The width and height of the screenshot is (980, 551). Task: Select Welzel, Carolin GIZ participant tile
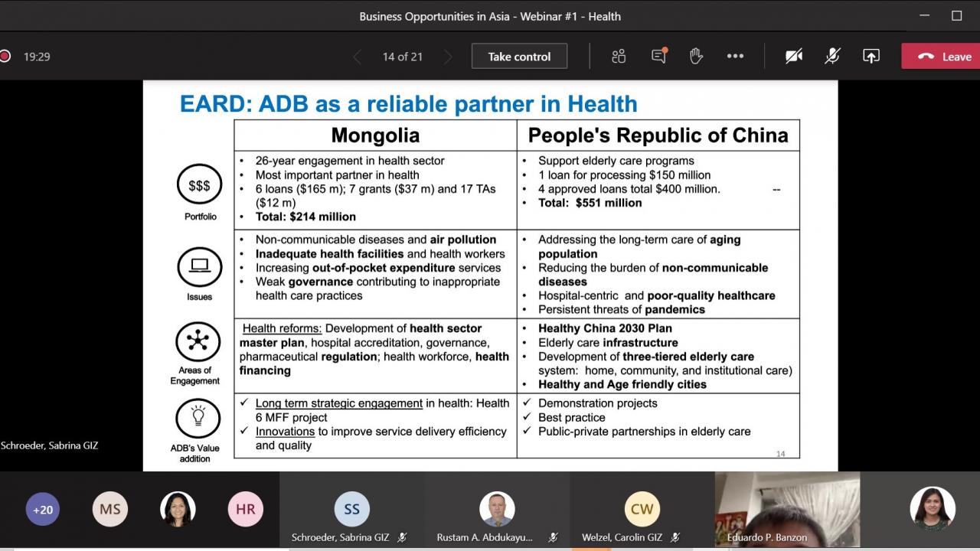point(642,509)
